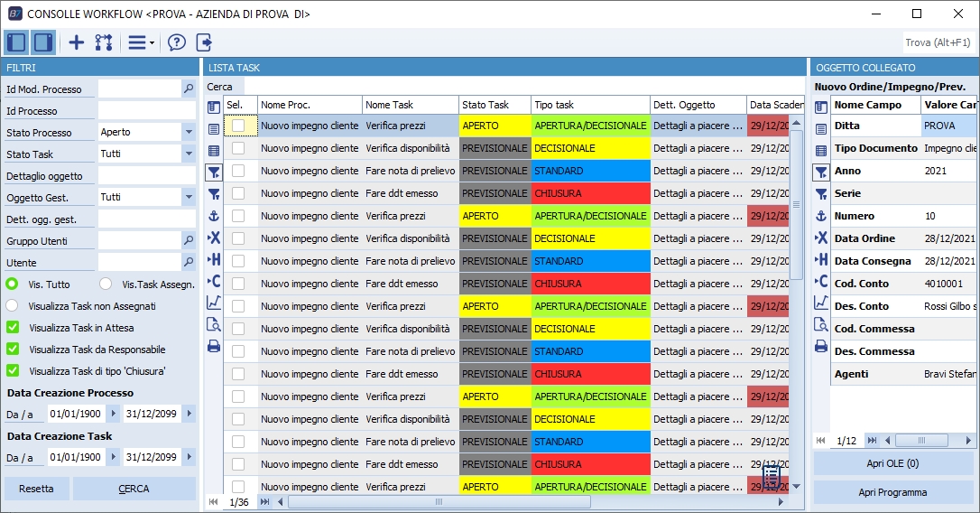Screen dimensions: 980x513
Task: Click the Apri Programma button
Action: pyautogui.click(x=892, y=493)
